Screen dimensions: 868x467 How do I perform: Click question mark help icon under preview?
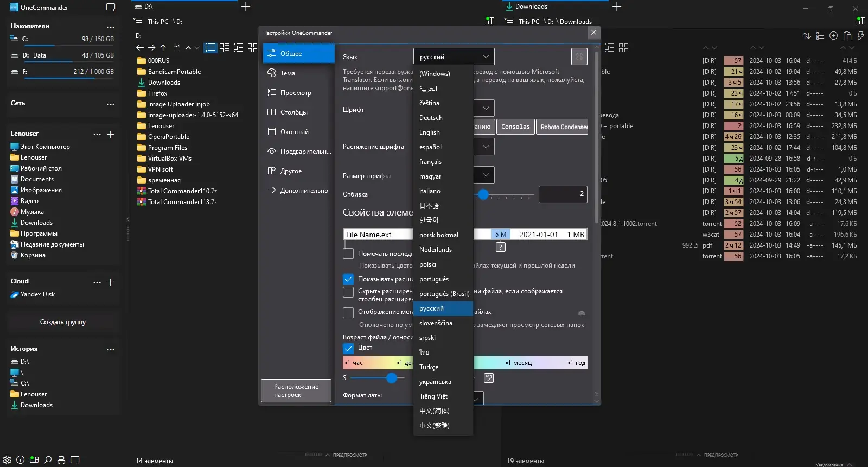501,247
